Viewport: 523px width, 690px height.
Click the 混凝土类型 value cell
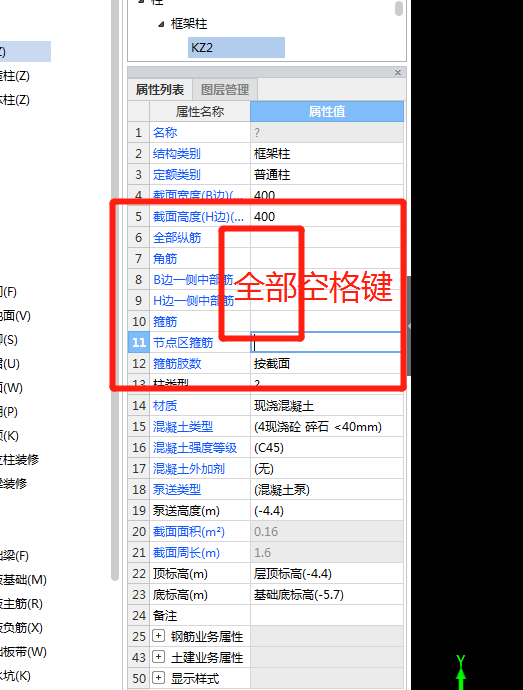[x=327, y=426]
